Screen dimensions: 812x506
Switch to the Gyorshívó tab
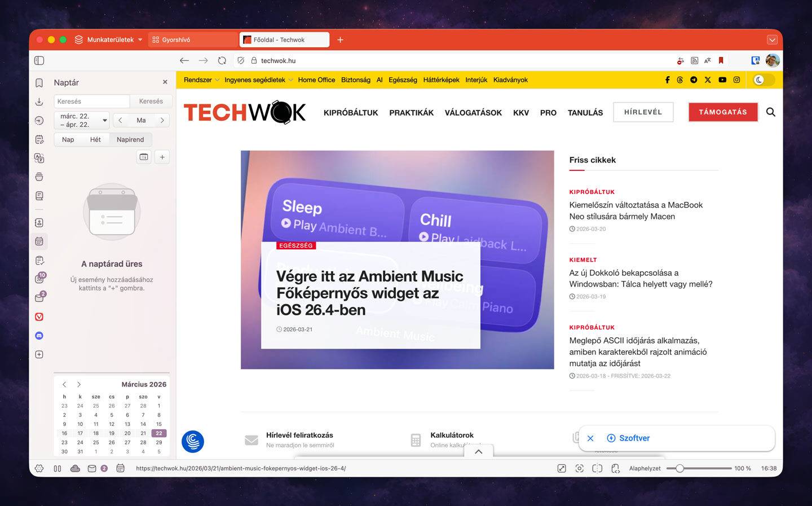click(192, 39)
